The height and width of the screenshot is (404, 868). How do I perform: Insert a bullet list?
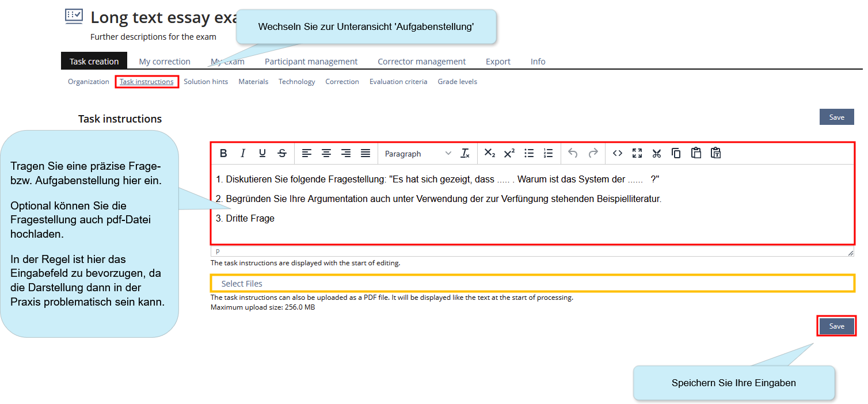[529, 153]
